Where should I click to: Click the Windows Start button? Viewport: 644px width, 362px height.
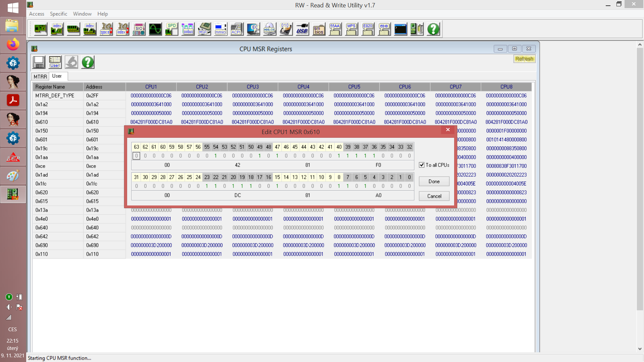pos(13,7)
